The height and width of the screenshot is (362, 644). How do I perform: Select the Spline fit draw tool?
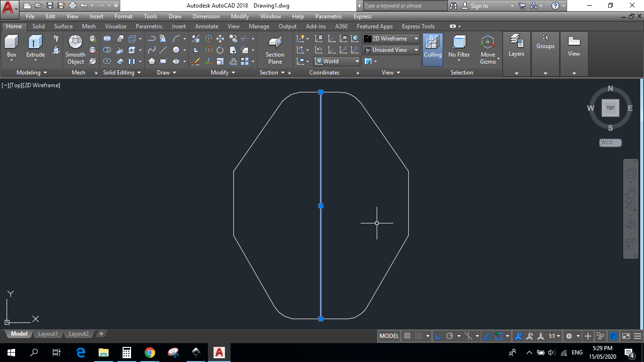[x=151, y=50]
